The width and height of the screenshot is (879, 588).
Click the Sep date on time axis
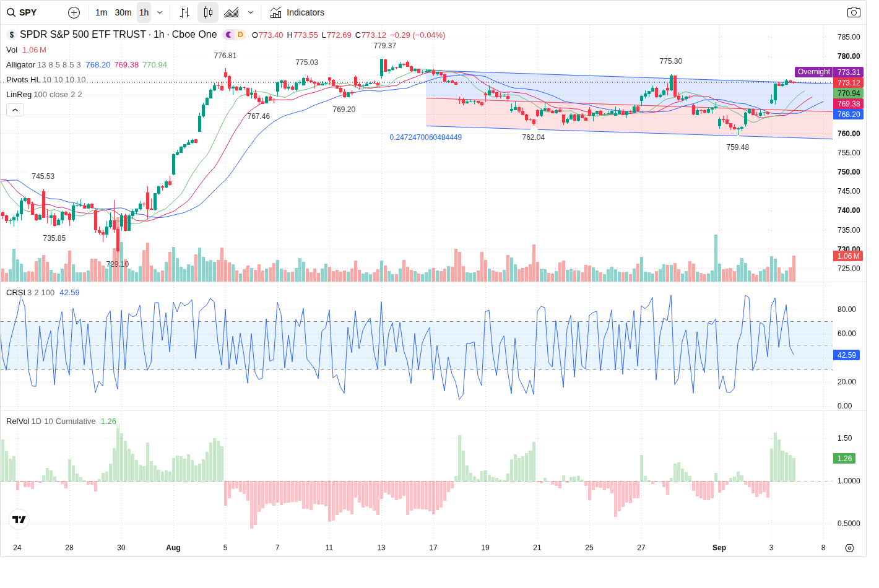pyautogui.click(x=719, y=548)
